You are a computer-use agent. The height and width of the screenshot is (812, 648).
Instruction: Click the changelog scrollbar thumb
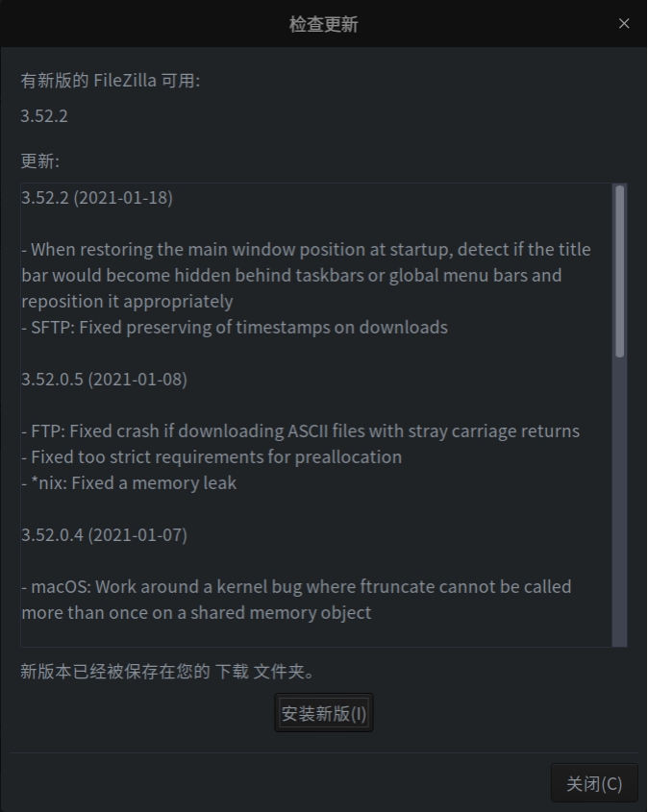620,271
